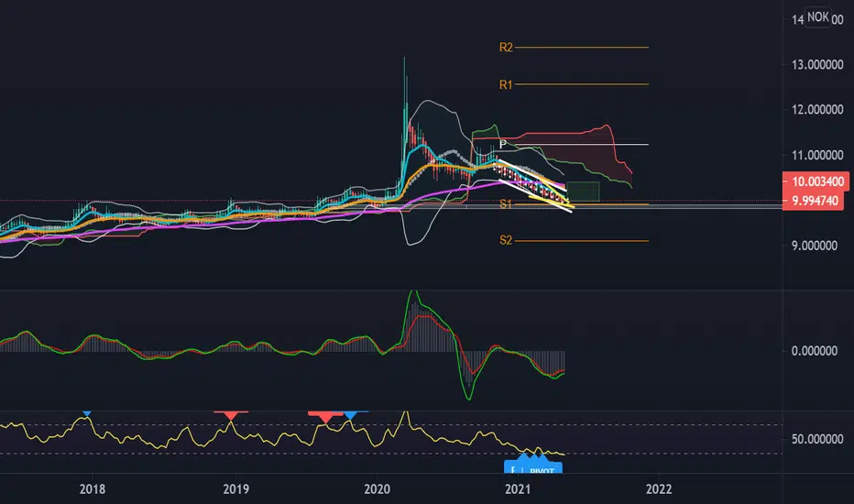Select the S2 pivot support label
854x504 pixels.
pos(506,240)
